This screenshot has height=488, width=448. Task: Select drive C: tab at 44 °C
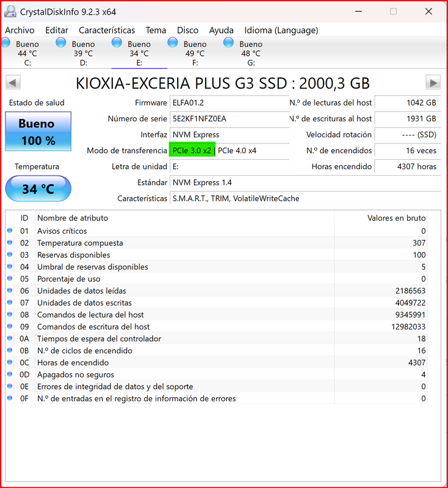tap(27, 53)
